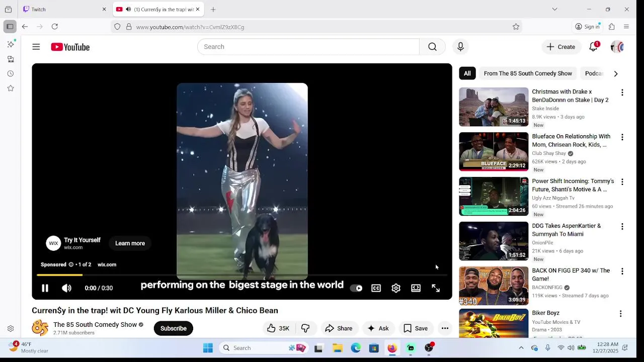List all tabs dropdown arrow
Viewport: 644px width, 362px height.
pyautogui.click(x=554, y=9)
